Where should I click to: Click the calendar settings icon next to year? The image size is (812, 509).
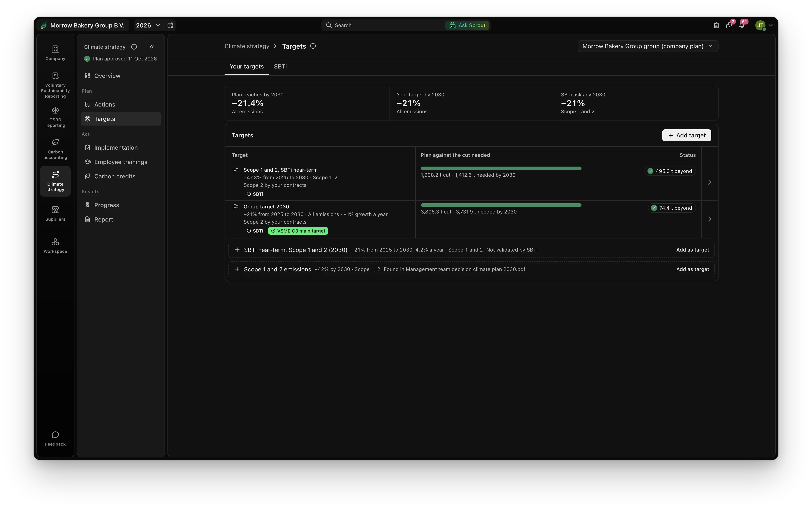click(170, 25)
